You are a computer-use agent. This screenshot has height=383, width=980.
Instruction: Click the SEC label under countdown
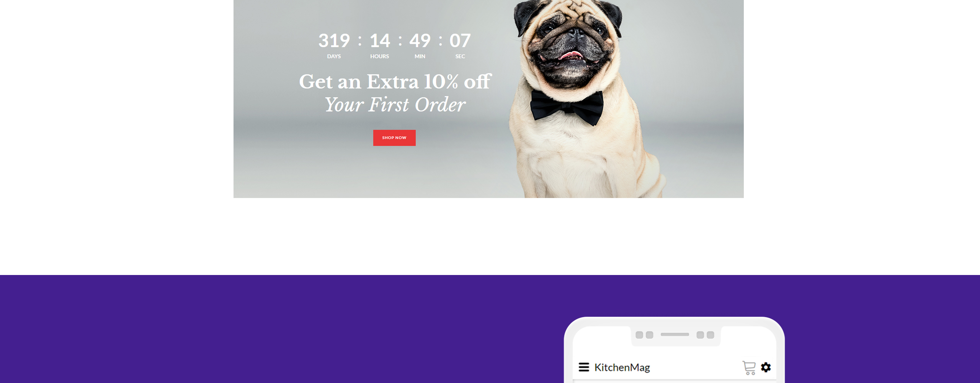460,56
